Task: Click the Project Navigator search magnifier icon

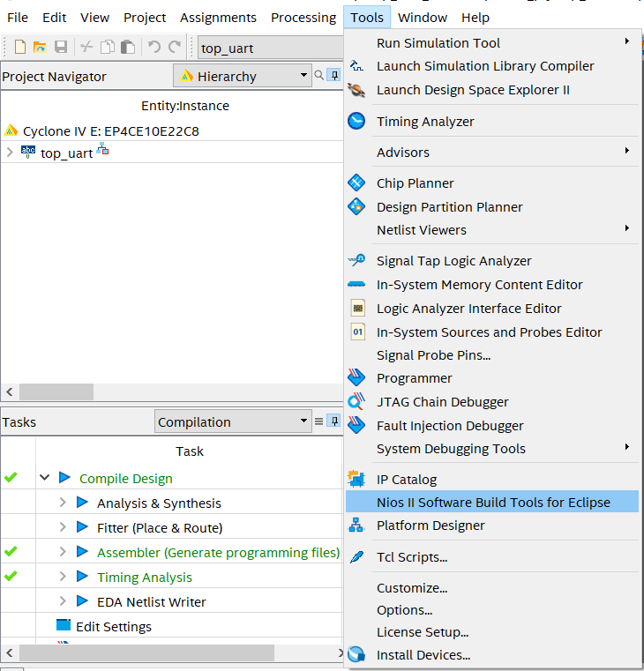Action: point(319,76)
